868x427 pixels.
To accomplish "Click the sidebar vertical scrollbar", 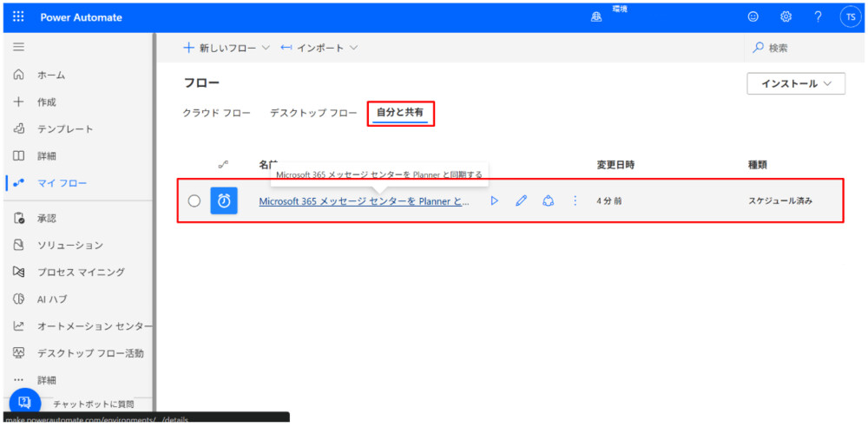I will tap(155, 221).
